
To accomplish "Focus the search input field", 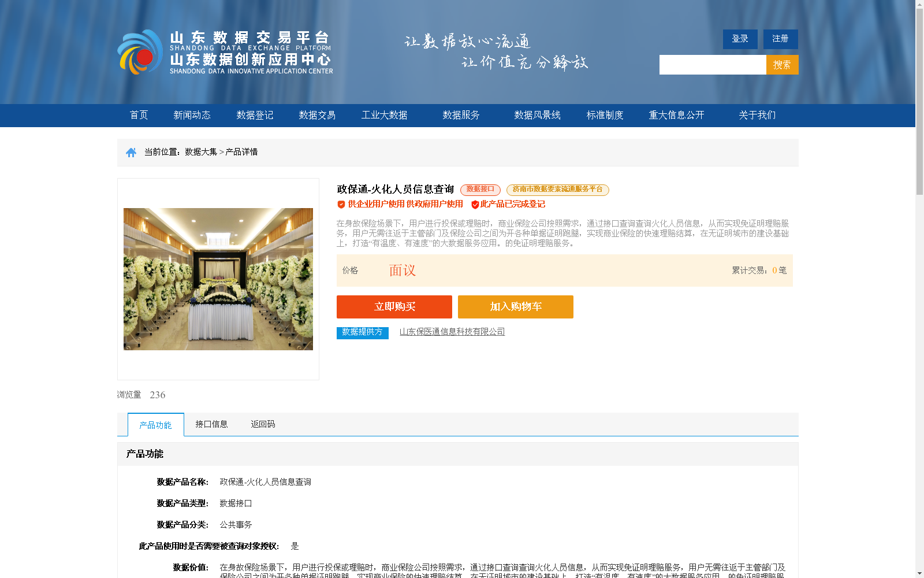I will tap(713, 65).
